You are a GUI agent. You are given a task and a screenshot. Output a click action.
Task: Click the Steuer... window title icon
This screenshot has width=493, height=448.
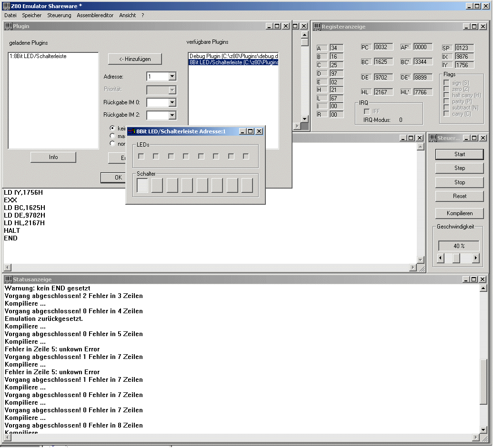pos(433,138)
